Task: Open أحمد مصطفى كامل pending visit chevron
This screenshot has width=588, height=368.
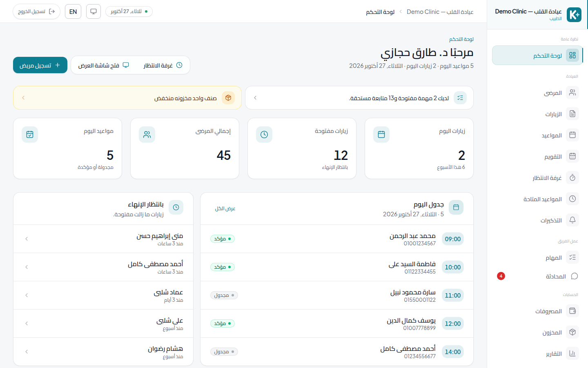Action: [27, 267]
